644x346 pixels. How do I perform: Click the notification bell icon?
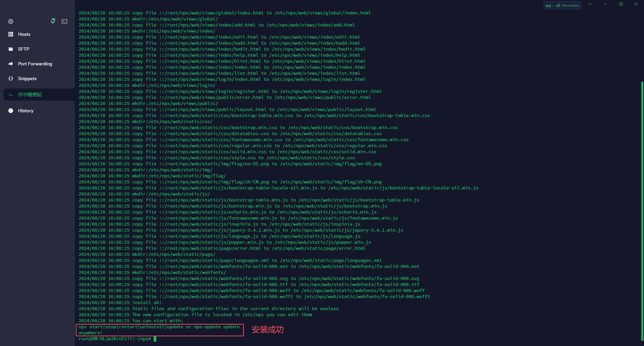[x=53, y=21]
